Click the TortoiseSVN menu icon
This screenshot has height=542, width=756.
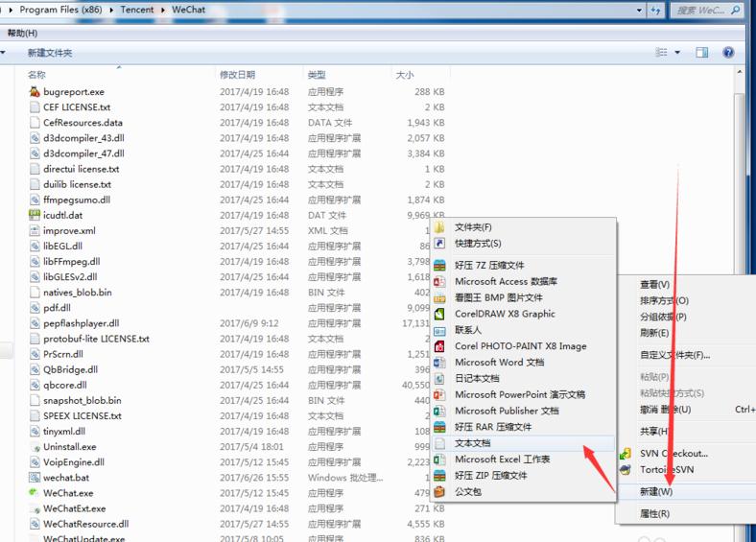tap(625, 470)
